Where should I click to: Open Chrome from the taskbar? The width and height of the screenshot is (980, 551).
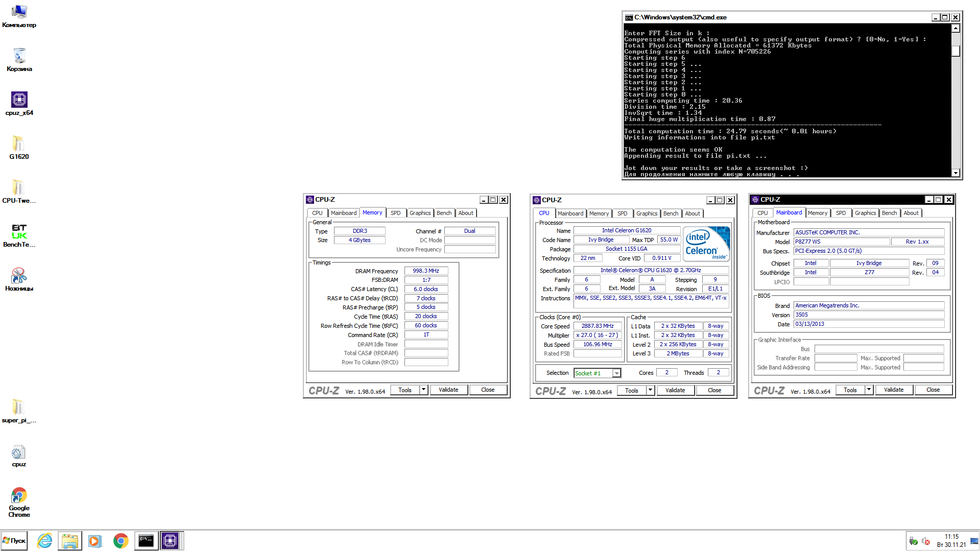[121, 541]
